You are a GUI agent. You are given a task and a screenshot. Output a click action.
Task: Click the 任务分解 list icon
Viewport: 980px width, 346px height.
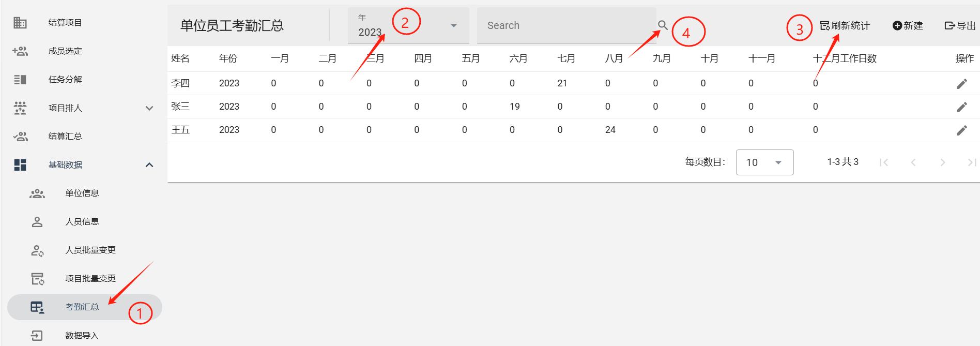coord(20,80)
